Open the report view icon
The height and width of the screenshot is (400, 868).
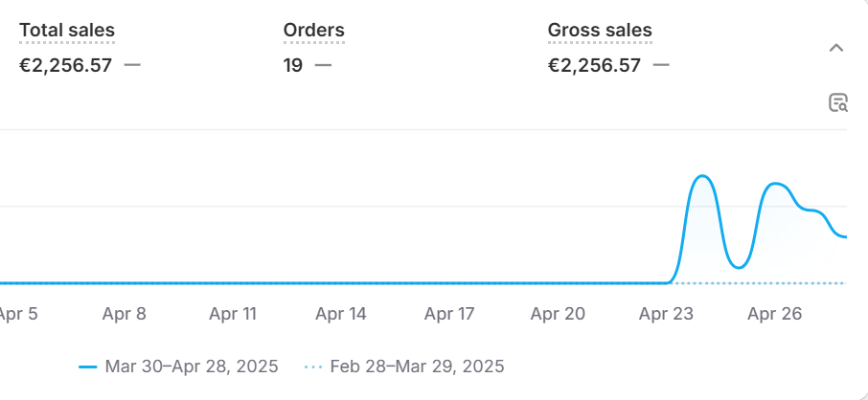[837, 103]
